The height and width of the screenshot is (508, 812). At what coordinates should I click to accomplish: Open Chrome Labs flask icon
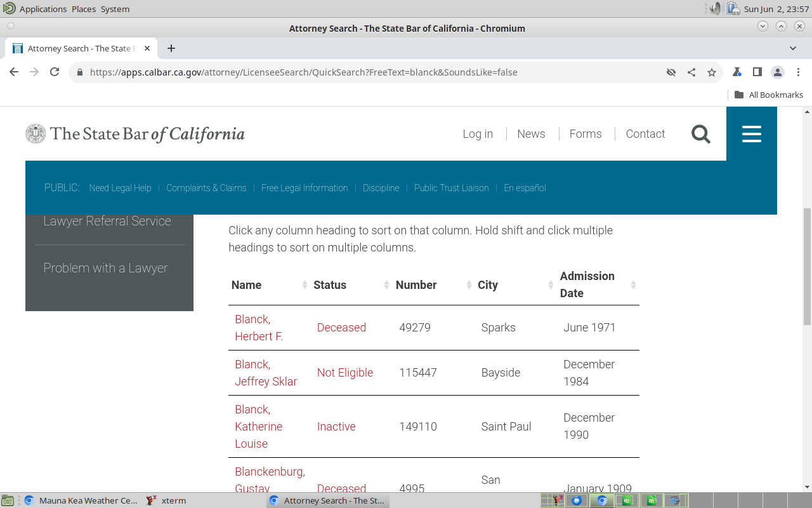coord(737,72)
